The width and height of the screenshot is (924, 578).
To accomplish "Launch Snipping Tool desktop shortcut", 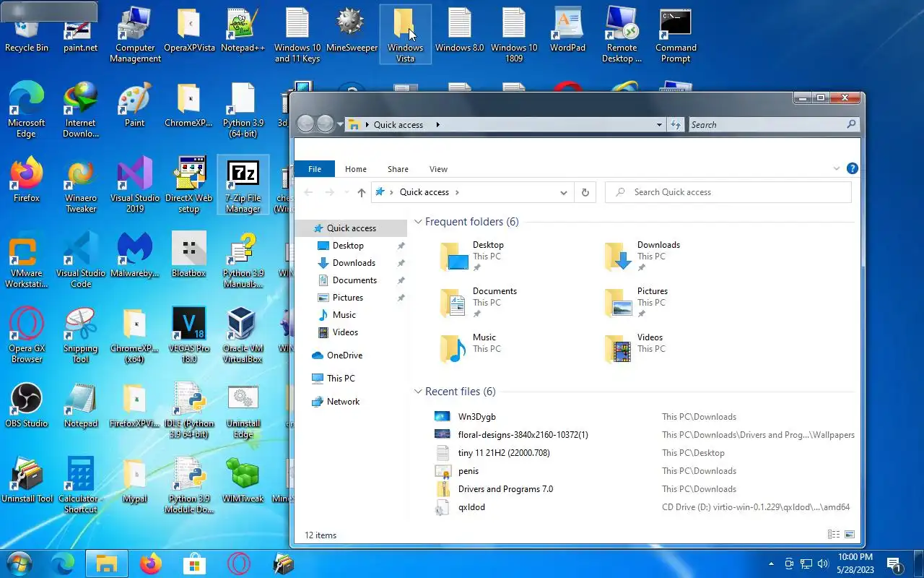I will 81,336.
